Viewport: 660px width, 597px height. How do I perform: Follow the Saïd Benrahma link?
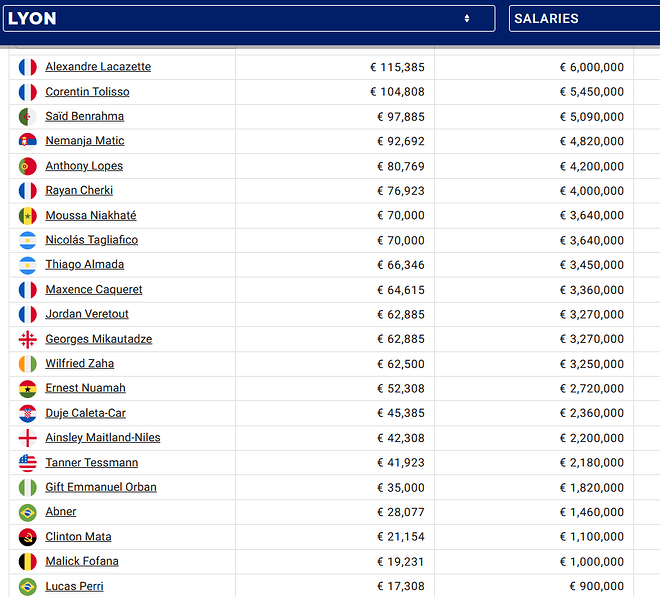85,116
